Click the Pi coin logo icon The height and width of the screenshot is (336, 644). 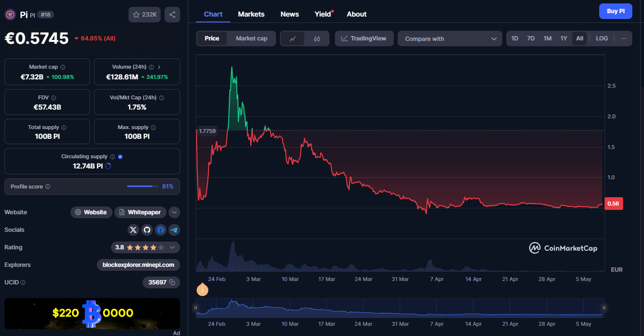10,15
